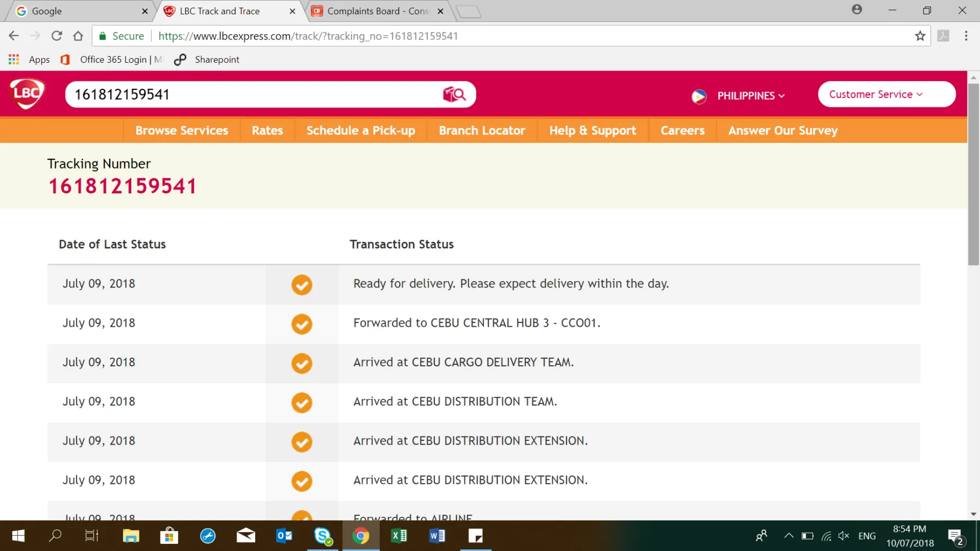Click checkmark icon for Forwarded to CEBU CENTRAL HUB row
Screen dimensions: 980x551
[x=301, y=324]
